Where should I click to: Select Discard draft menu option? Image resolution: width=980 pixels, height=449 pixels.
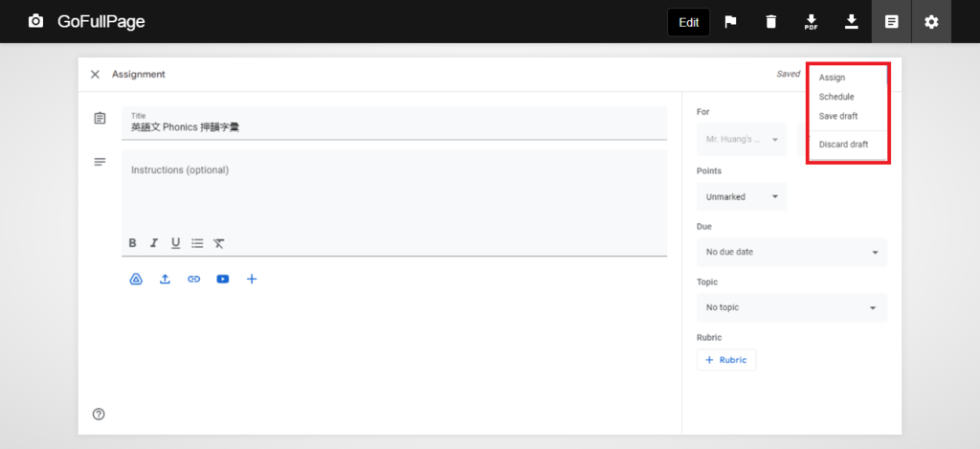tap(843, 145)
